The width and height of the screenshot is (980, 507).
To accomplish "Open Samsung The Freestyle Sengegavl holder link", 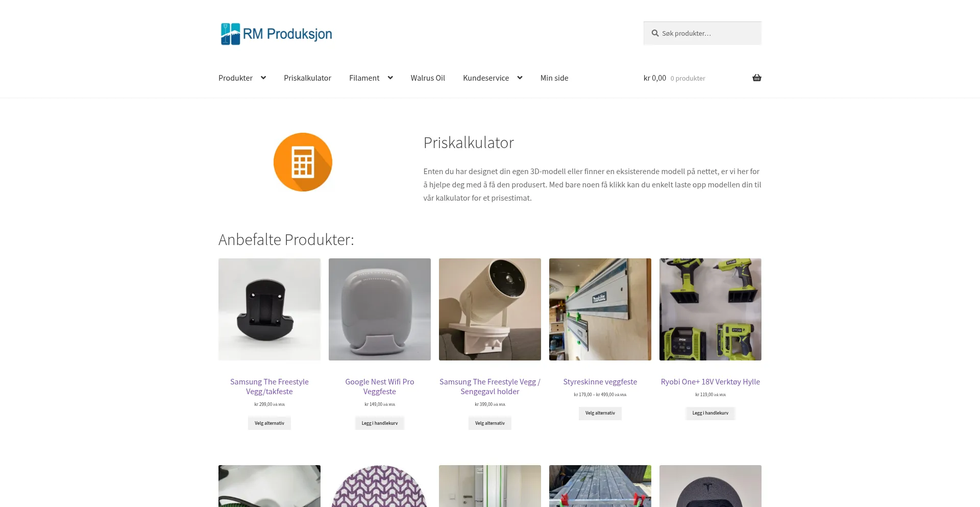I will (490, 387).
